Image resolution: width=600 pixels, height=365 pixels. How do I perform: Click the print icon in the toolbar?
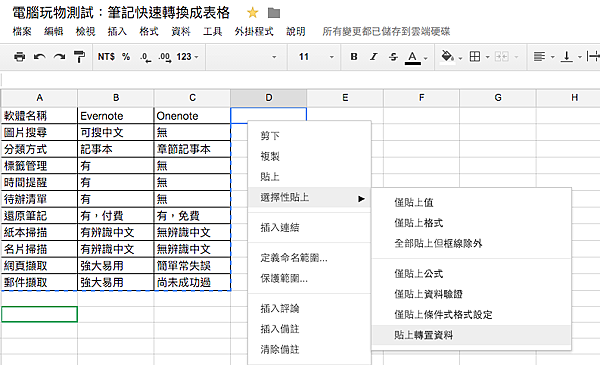(x=19, y=57)
